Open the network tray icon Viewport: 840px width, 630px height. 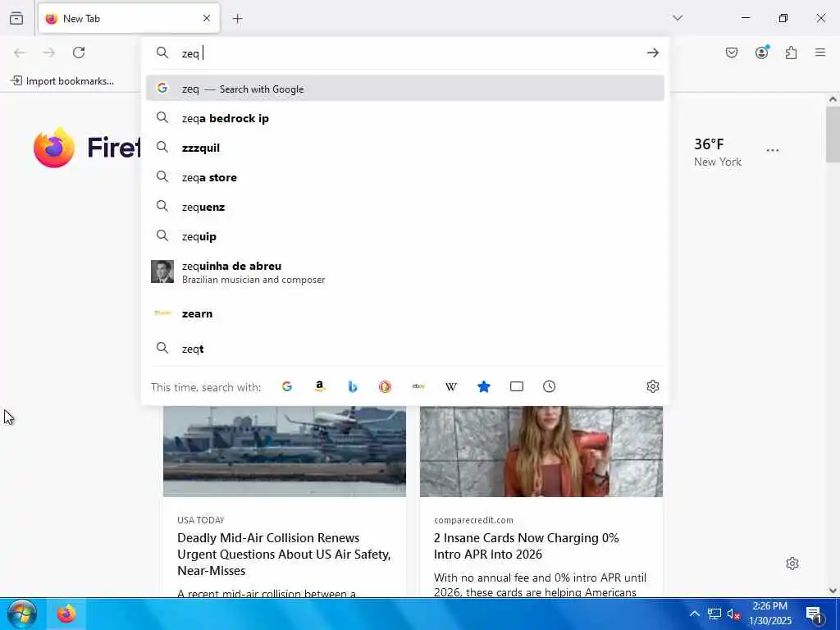click(714, 614)
